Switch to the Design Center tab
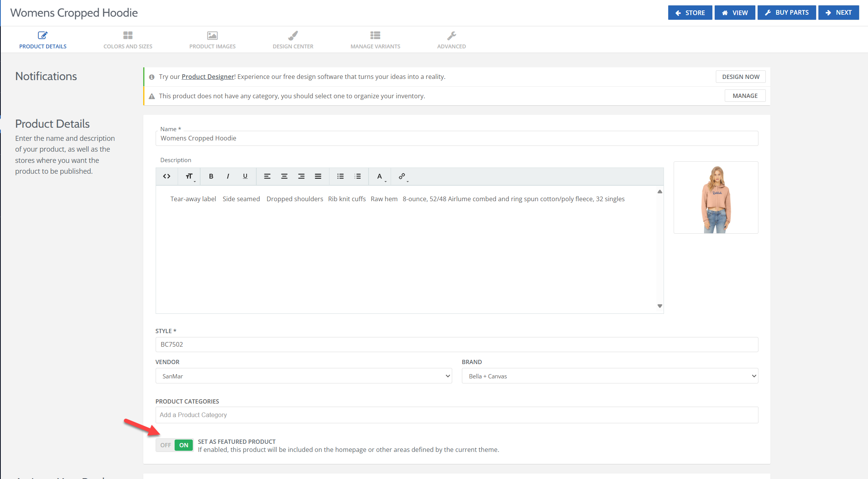Image resolution: width=868 pixels, height=479 pixels. point(293,40)
